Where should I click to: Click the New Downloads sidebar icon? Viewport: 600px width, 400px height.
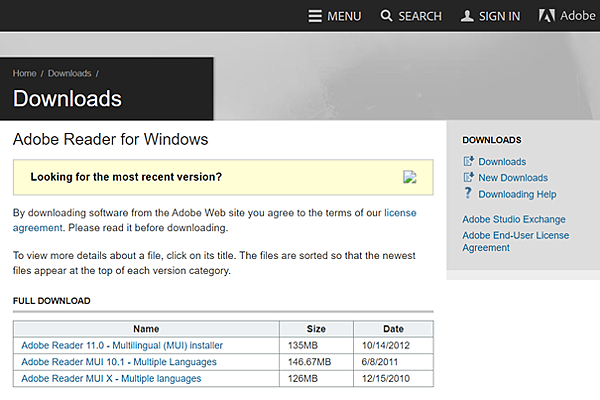tap(468, 178)
